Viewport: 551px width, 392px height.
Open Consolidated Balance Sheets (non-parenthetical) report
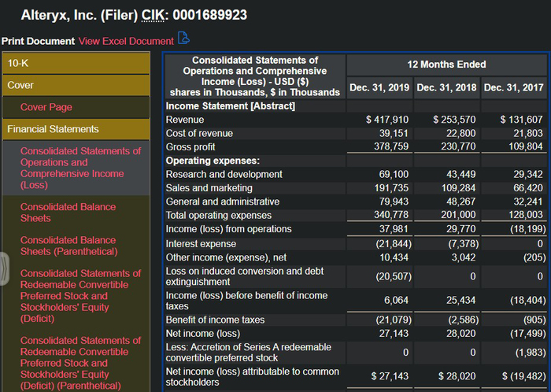pyautogui.click(x=68, y=213)
